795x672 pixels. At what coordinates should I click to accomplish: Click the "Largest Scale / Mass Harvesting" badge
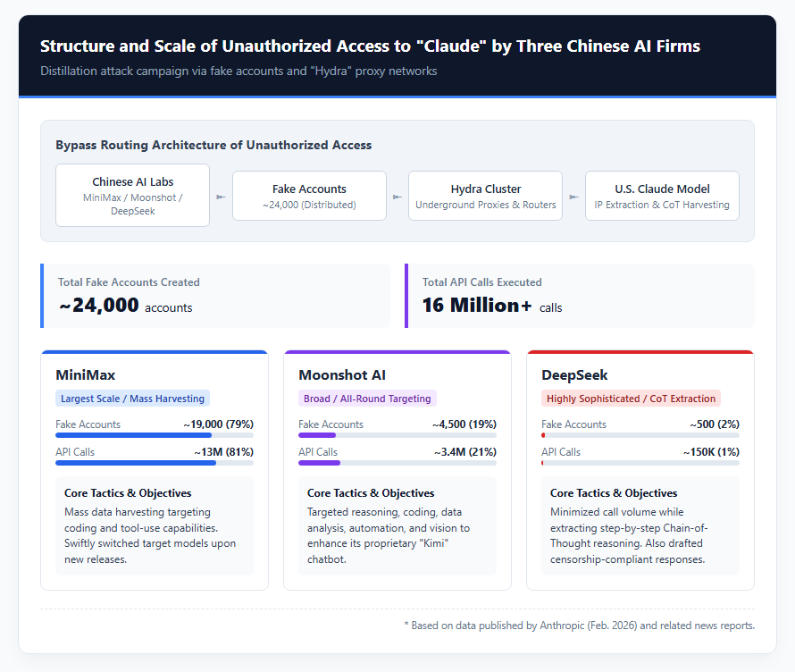(x=132, y=399)
